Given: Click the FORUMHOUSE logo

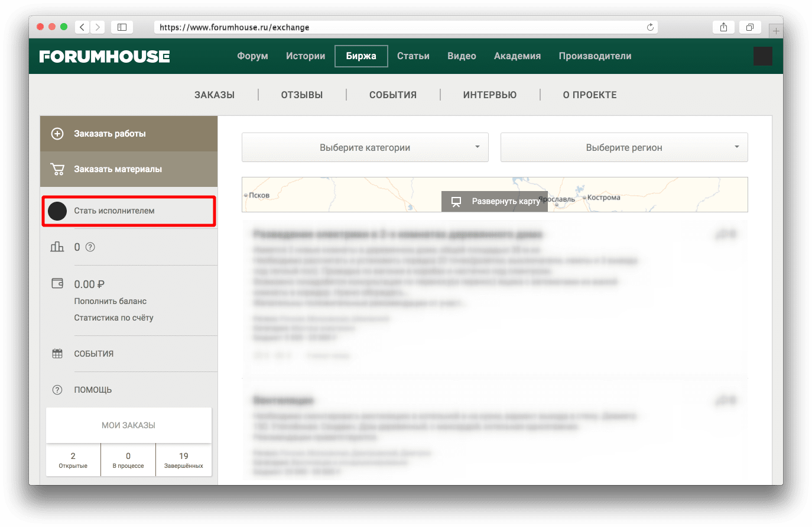Looking at the screenshot, I should click(x=105, y=57).
